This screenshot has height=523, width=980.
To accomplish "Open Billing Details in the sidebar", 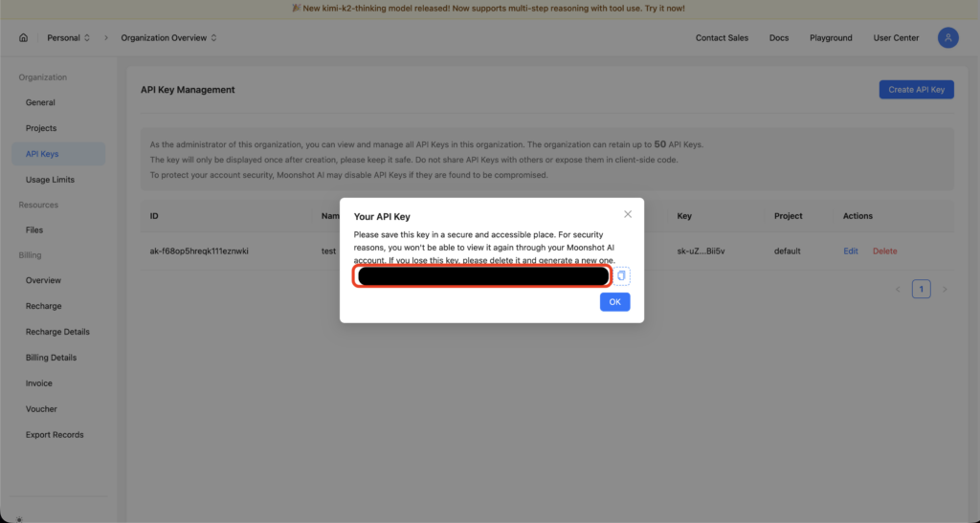I will pos(51,358).
